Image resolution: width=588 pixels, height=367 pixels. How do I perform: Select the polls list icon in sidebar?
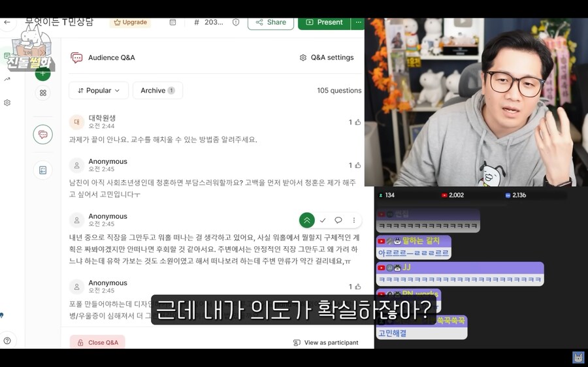42,170
